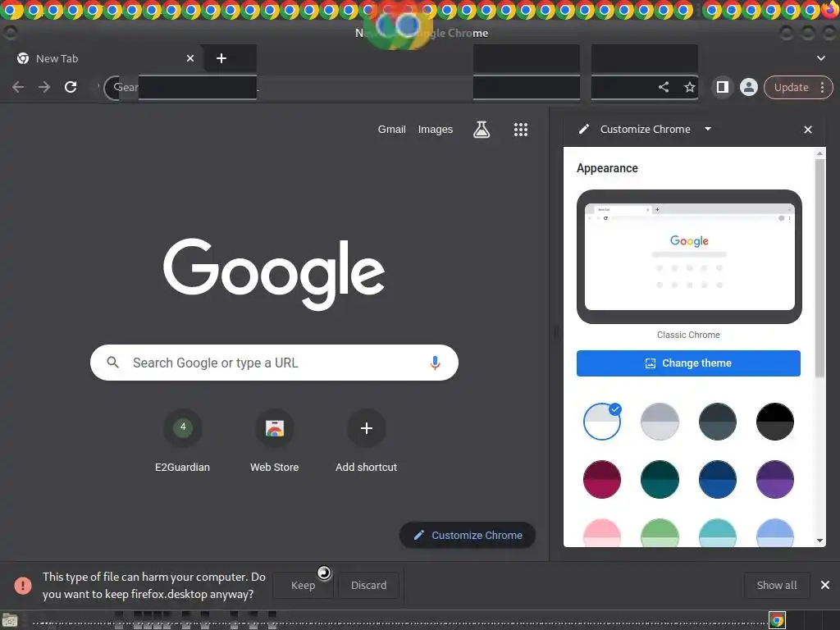The image size is (840, 630).
Task: Click the Google logo
Action: [274, 274]
